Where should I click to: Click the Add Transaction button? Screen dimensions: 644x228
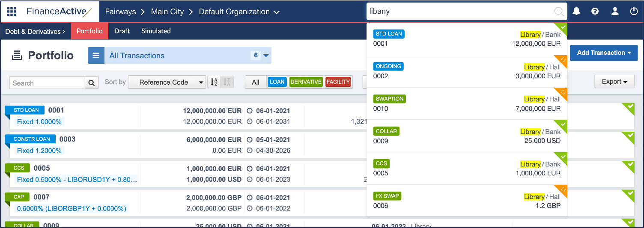pyautogui.click(x=603, y=53)
